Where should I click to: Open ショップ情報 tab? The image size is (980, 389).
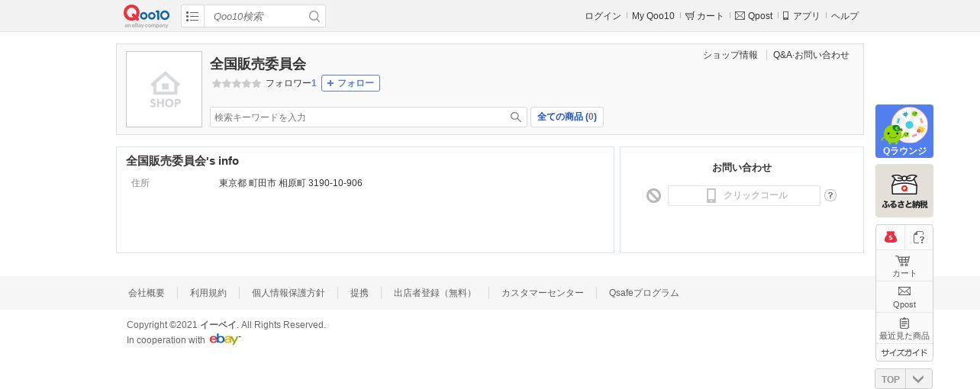(730, 55)
